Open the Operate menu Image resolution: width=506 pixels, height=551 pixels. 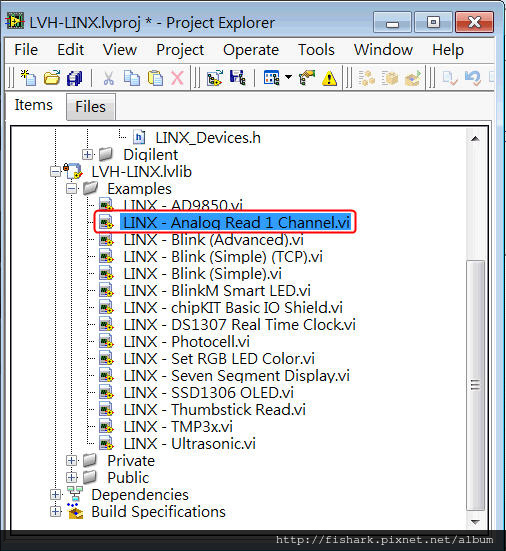(x=251, y=50)
